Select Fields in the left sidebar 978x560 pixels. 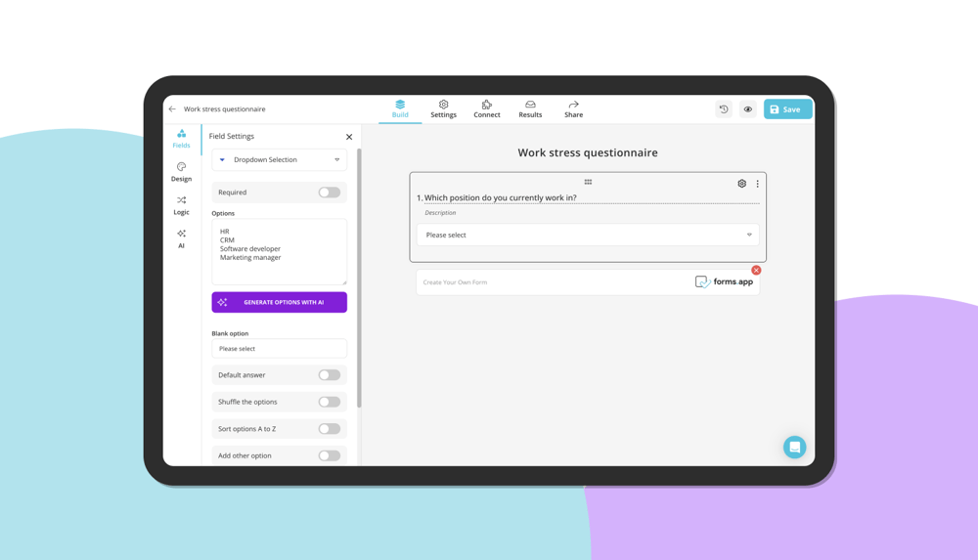click(x=182, y=139)
